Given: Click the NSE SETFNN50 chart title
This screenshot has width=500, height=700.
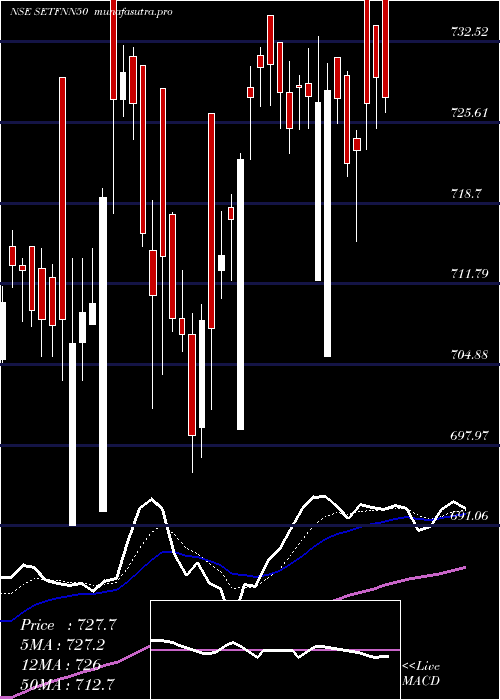Looking at the screenshot, I should (x=51, y=12).
